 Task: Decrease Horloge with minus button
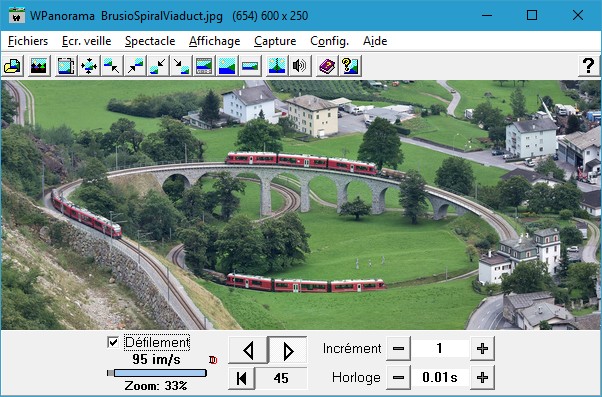tap(398, 377)
